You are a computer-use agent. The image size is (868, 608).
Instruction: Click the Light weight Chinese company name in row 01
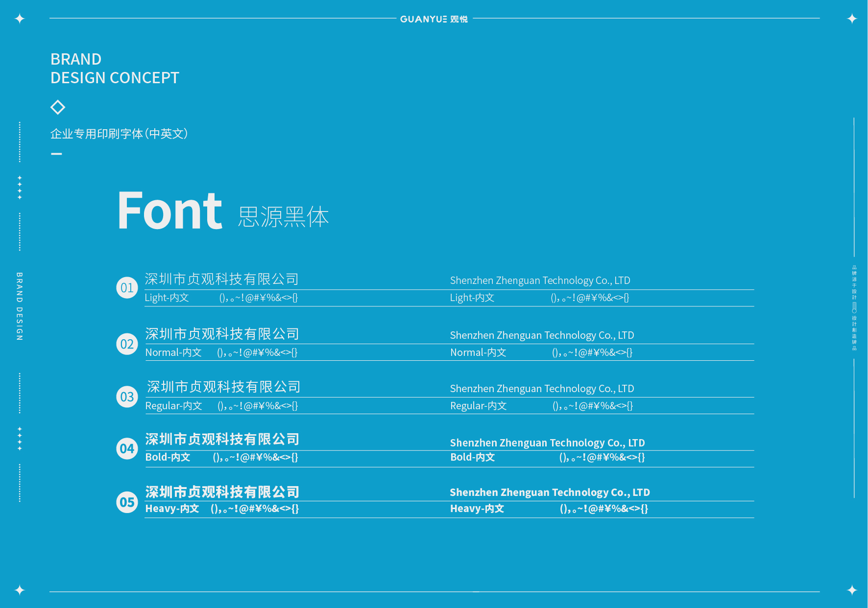[x=221, y=279]
